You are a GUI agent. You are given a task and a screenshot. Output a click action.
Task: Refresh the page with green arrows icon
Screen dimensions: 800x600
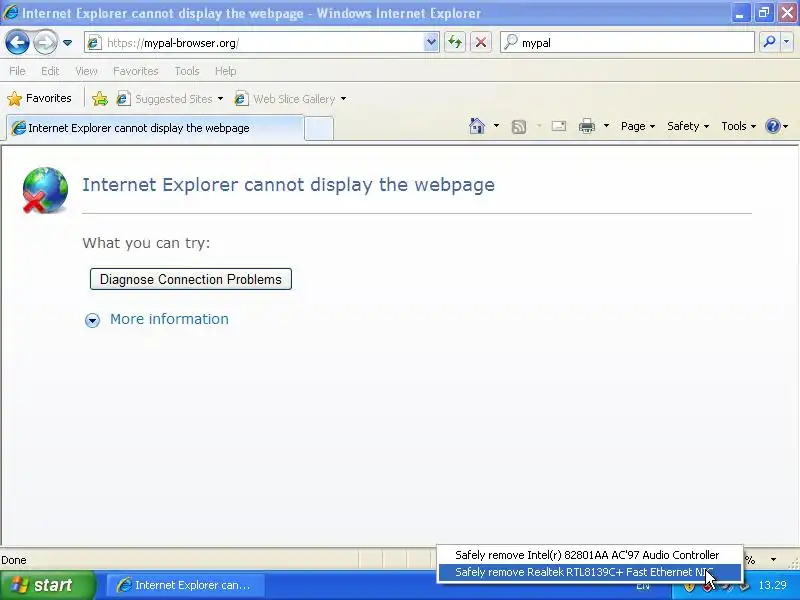(x=455, y=42)
